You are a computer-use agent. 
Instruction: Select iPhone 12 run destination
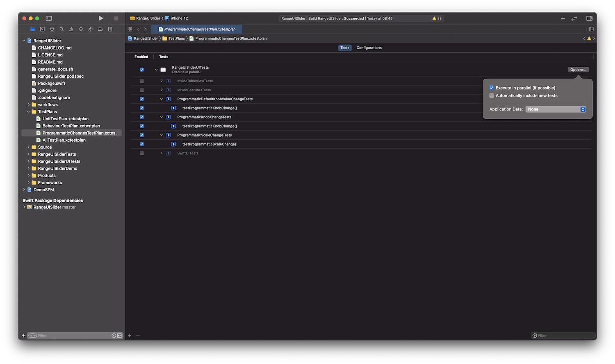176,18
